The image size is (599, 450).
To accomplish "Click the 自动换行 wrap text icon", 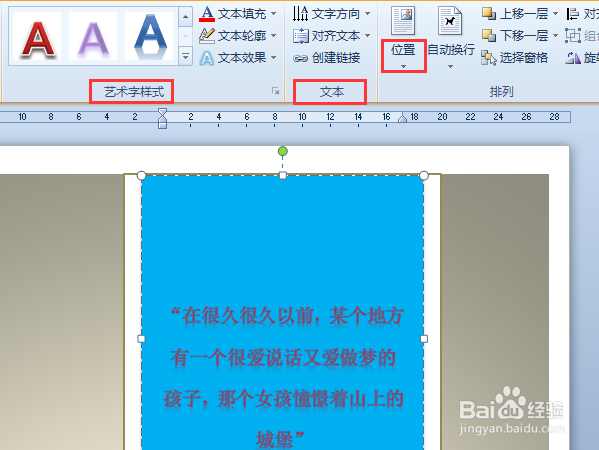I will (x=450, y=20).
